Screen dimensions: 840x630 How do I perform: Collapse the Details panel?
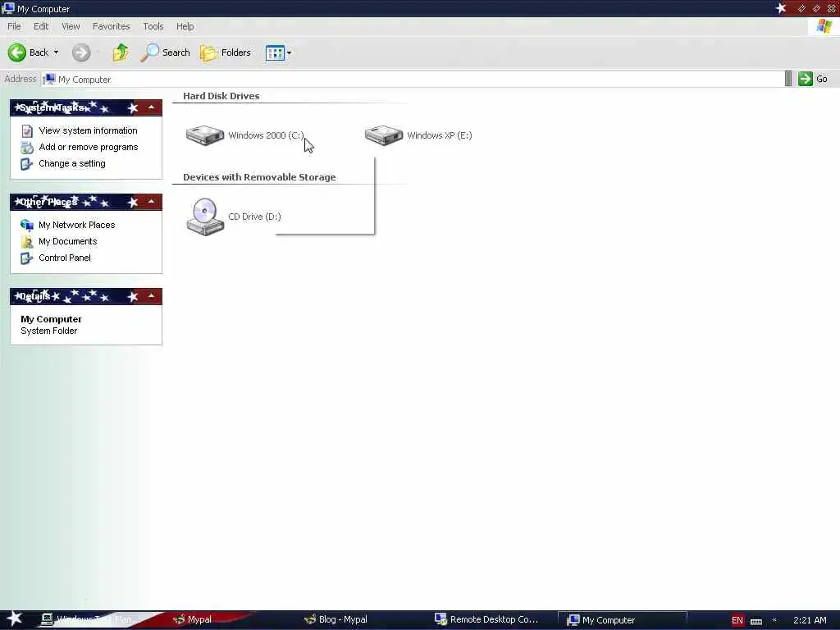[x=152, y=296]
